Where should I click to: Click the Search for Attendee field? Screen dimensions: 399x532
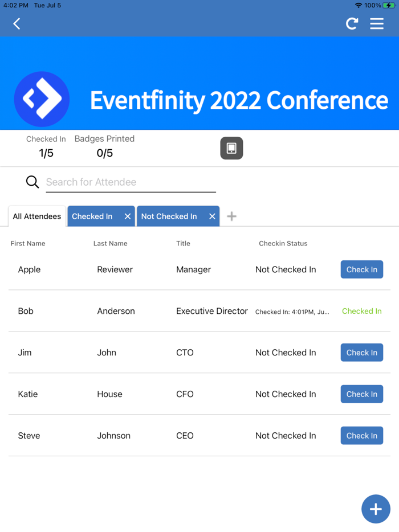click(131, 182)
